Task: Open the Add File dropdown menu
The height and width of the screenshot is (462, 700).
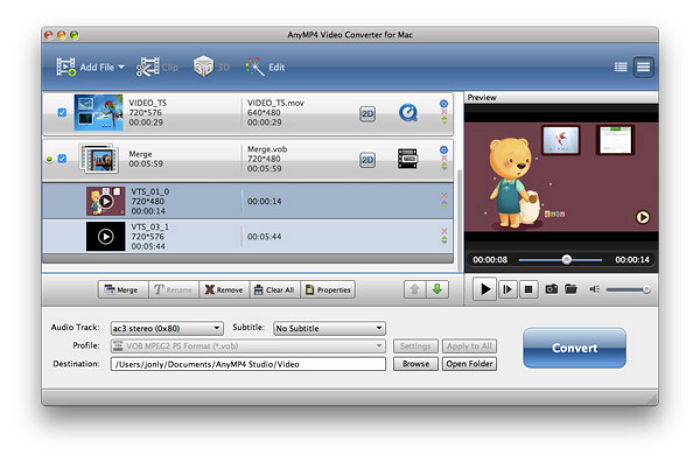Action: click(121, 68)
